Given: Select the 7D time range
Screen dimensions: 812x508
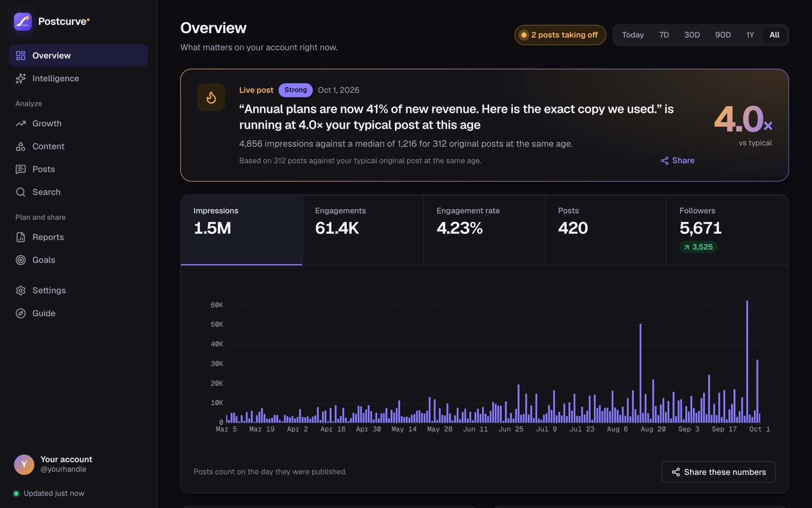Looking at the screenshot, I should coord(664,35).
